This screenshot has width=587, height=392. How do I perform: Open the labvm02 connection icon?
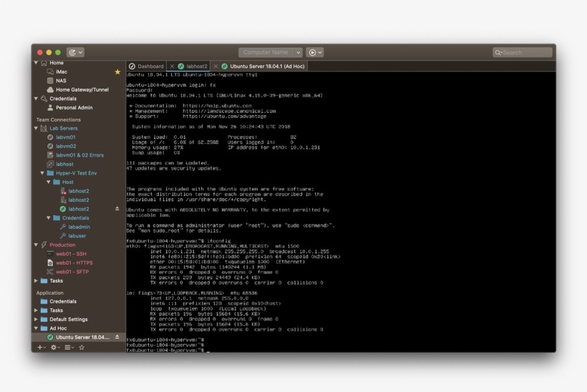[x=50, y=146]
